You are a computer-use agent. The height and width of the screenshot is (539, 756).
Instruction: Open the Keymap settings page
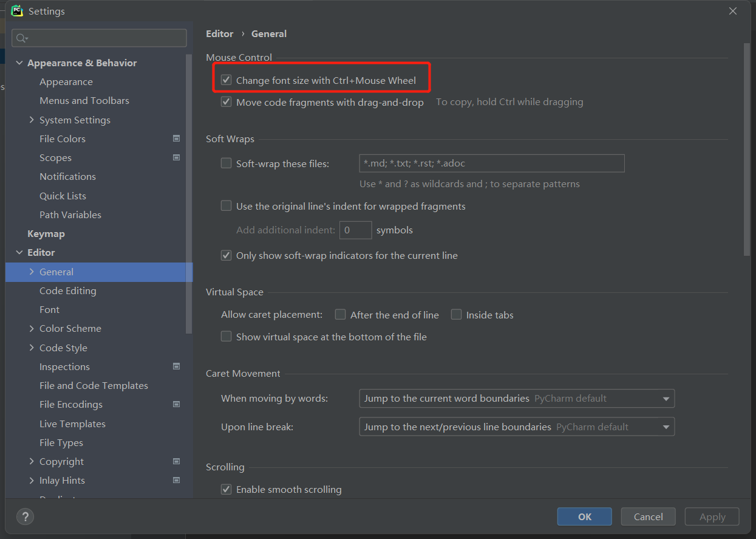click(46, 234)
